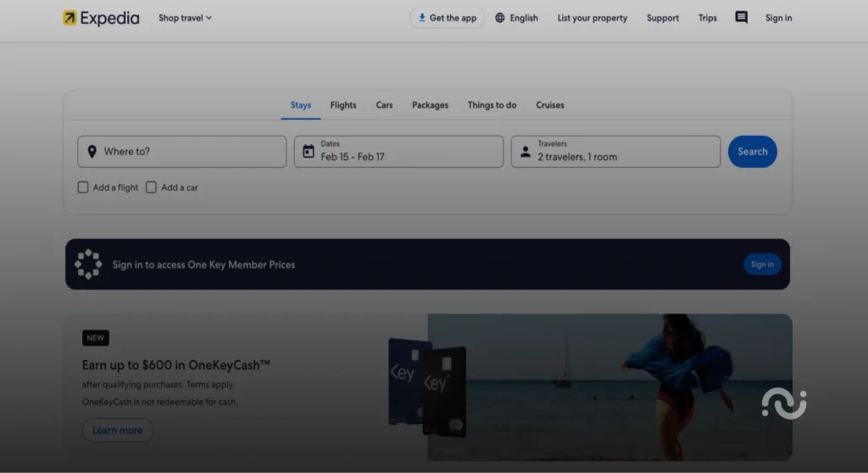Viewport: 868px width, 473px height.
Task: Click Sign in on One Key banner
Action: (x=762, y=264)
